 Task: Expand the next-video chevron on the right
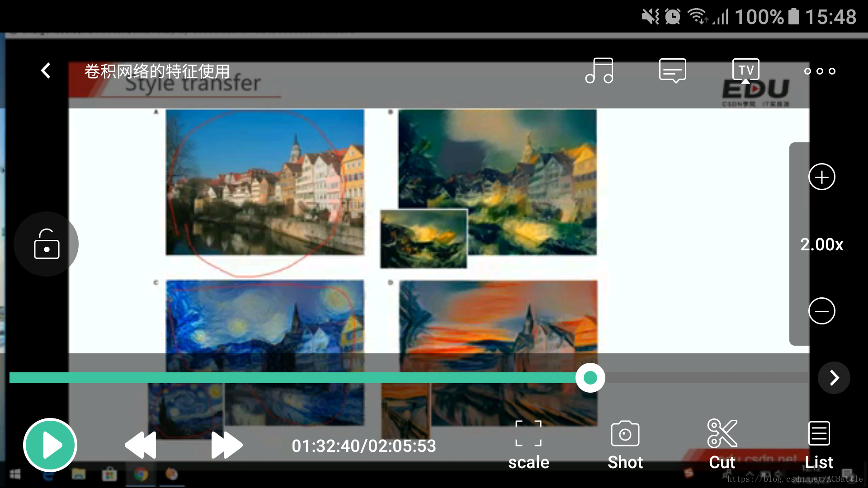click(x=834, y=378)
